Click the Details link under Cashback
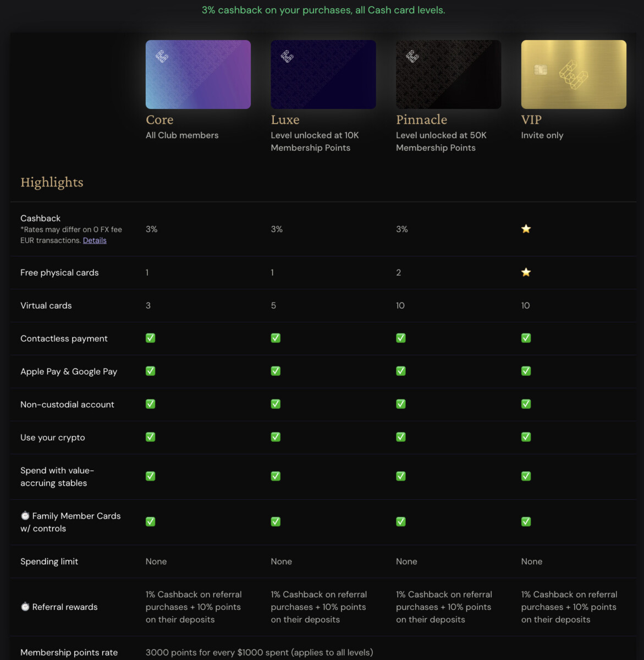Image resolution: width=644 pixels, height=660 pixels. pos(95,240)
